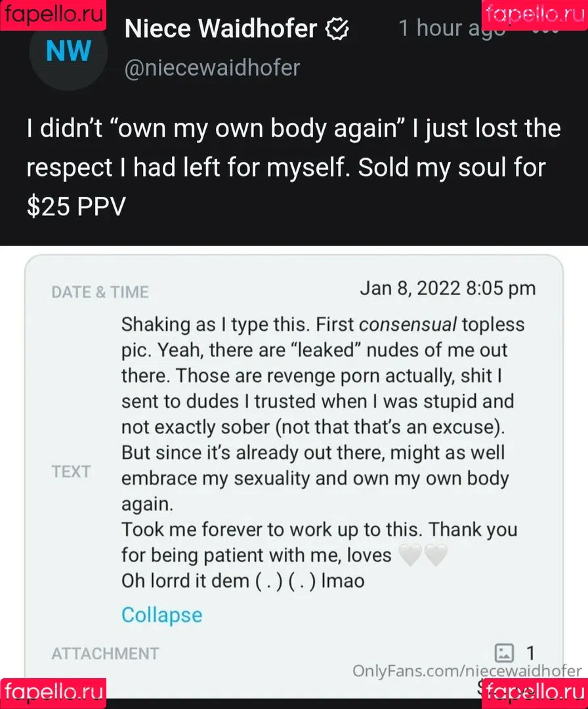Collapse the expanded message text
This screenshot has width=588, height=709.
pyautogui.click(x=162, y=615)
